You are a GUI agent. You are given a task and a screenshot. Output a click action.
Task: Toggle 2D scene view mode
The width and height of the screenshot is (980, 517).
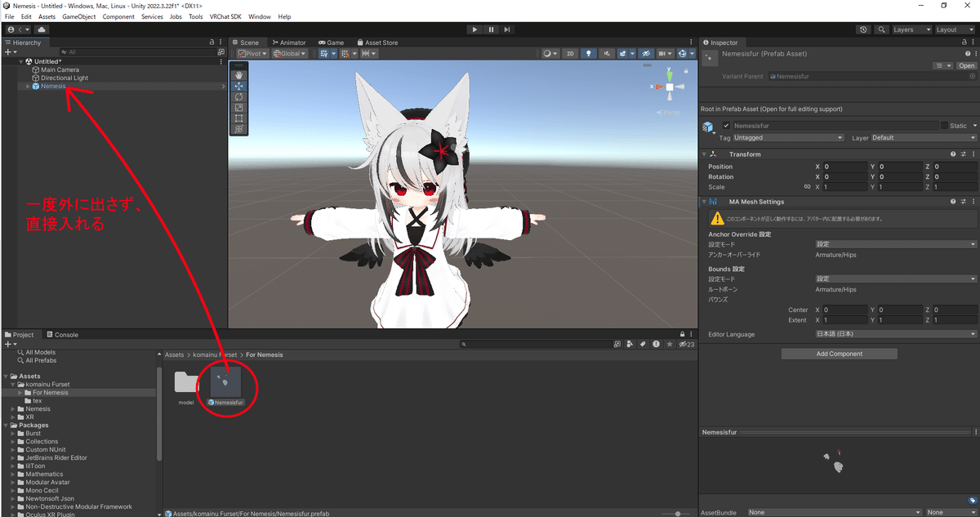click(x=571, y=54)
